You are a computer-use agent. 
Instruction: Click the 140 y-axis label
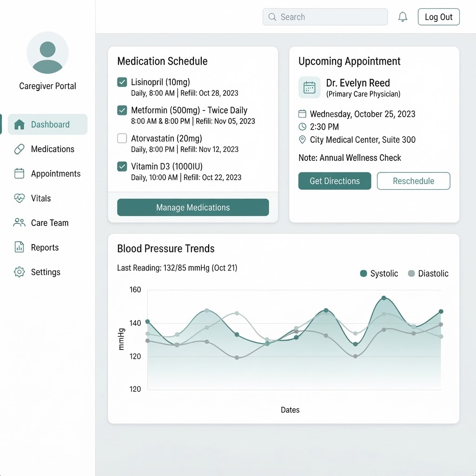(135, 323)
